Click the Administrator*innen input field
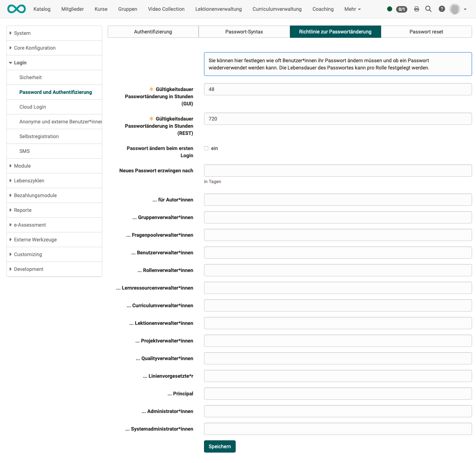 pyautogui.click(x=338, y=411)
